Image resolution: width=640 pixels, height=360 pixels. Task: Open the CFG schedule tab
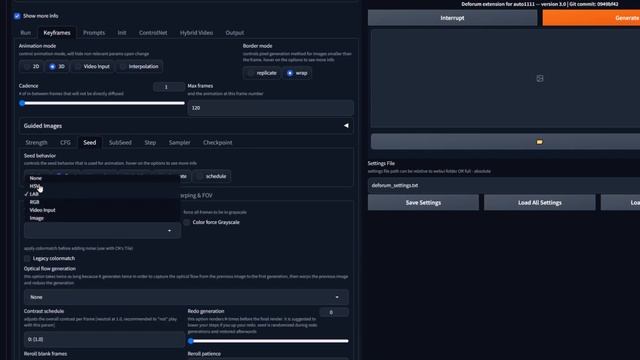tap(65, 142)
